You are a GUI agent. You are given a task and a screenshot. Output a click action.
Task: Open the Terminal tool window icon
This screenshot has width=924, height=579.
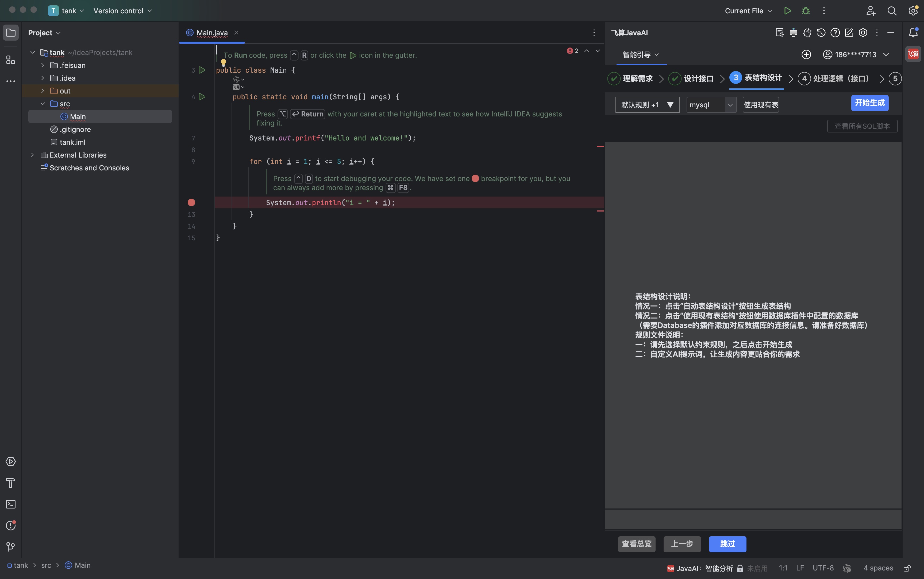tap(11, 504)
